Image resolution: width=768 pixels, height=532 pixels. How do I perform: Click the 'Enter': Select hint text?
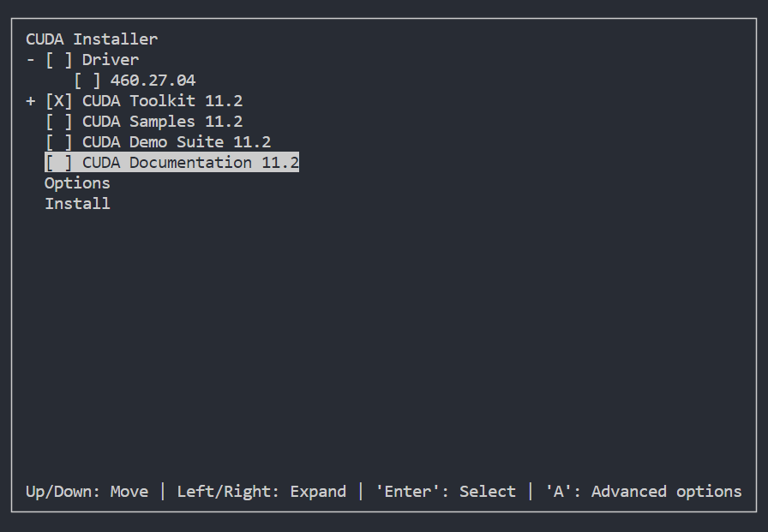[446, 492]
